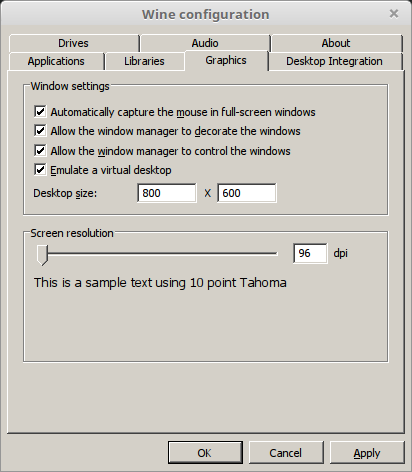412x472 pixels.
Task: Focus the dpi input field showing 96
Action: point(310,253)
